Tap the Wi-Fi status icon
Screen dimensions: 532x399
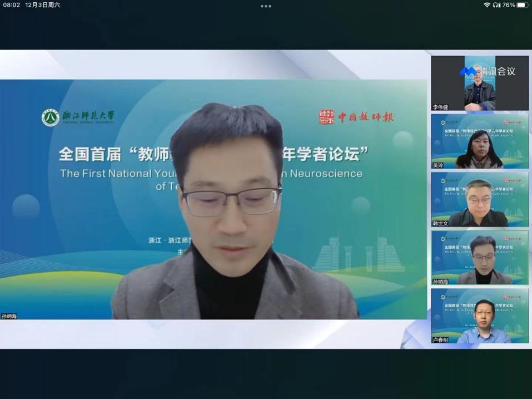(487, 5)
